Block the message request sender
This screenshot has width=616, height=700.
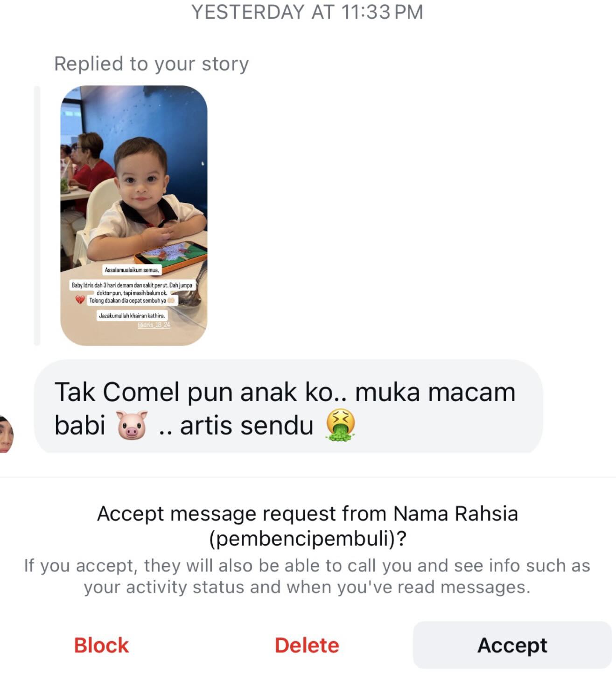click(101, 645)
